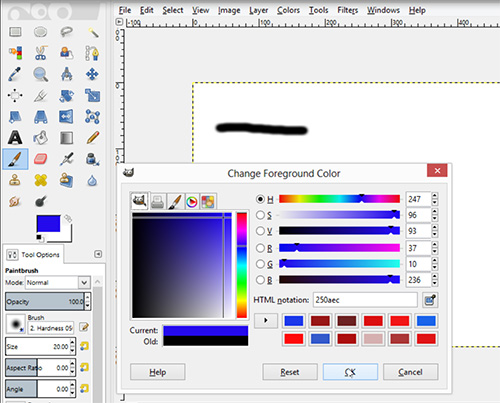Select the S saturation radio button

point(260,215)
